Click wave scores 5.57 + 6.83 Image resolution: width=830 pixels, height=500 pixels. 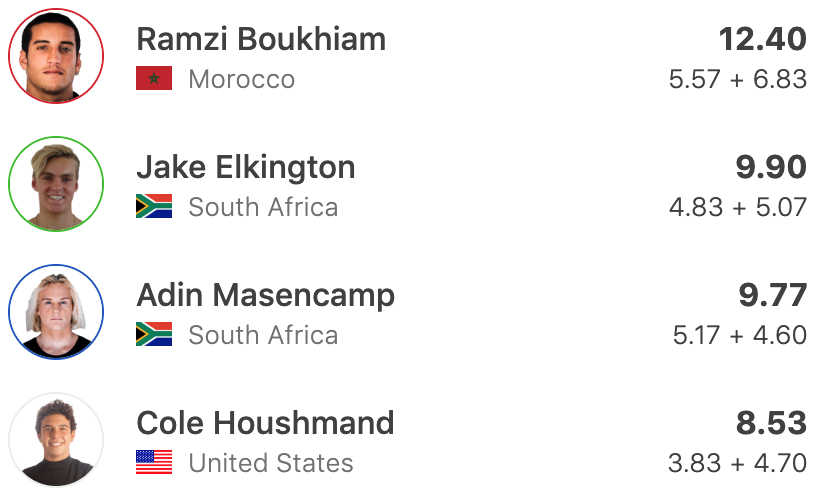[738, 79]
